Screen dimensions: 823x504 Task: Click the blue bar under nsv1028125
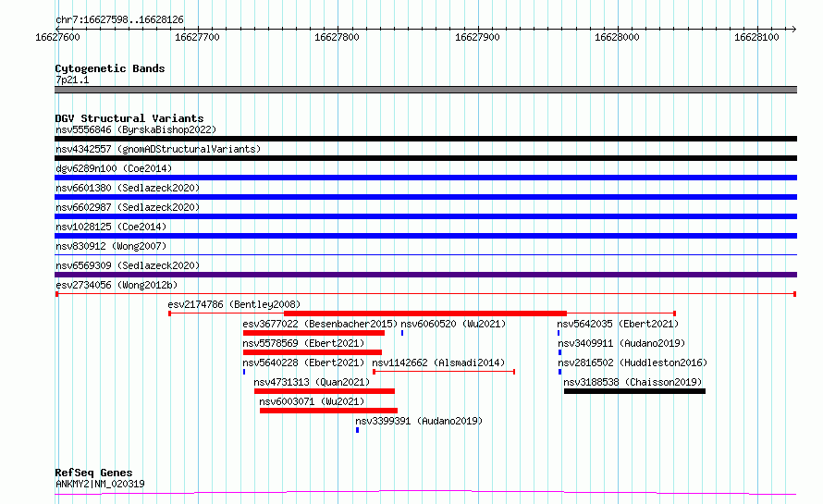tap(425, 236)
